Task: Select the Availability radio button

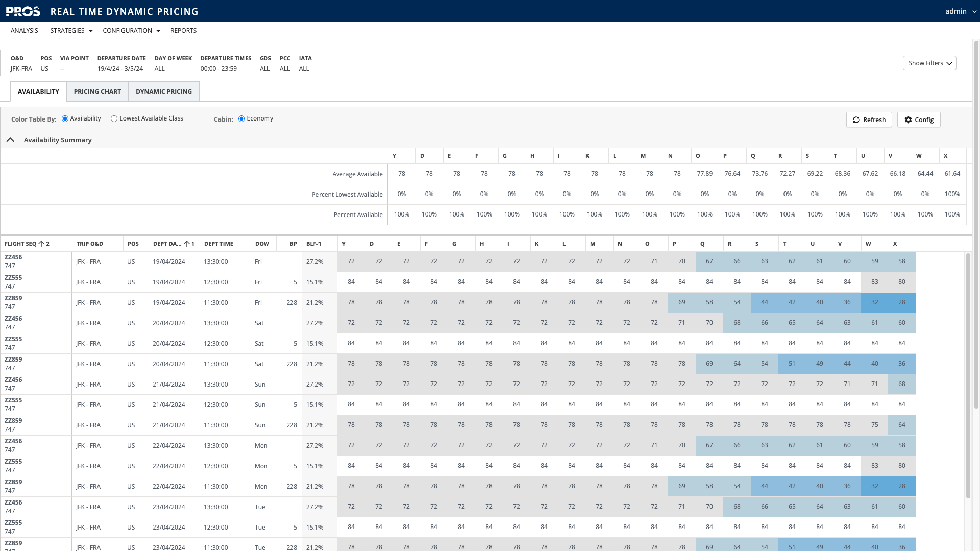Action: click(65, 118)
